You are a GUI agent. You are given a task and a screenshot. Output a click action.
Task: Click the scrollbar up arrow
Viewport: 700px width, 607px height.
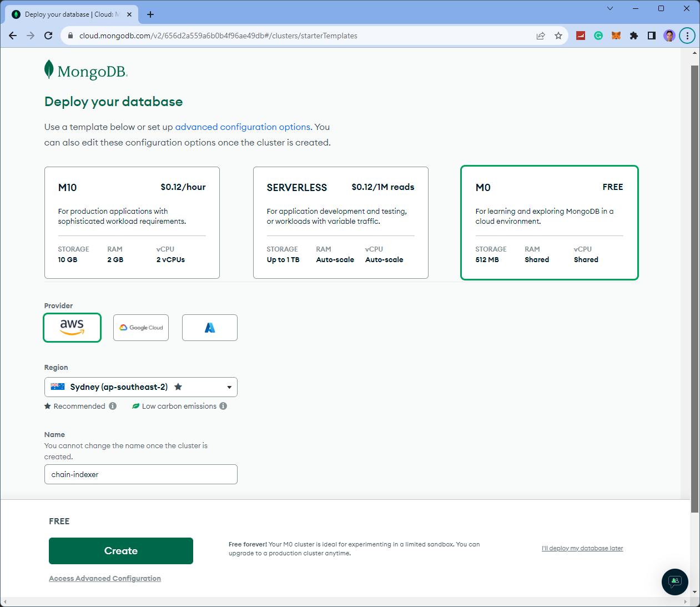(695, 53)
